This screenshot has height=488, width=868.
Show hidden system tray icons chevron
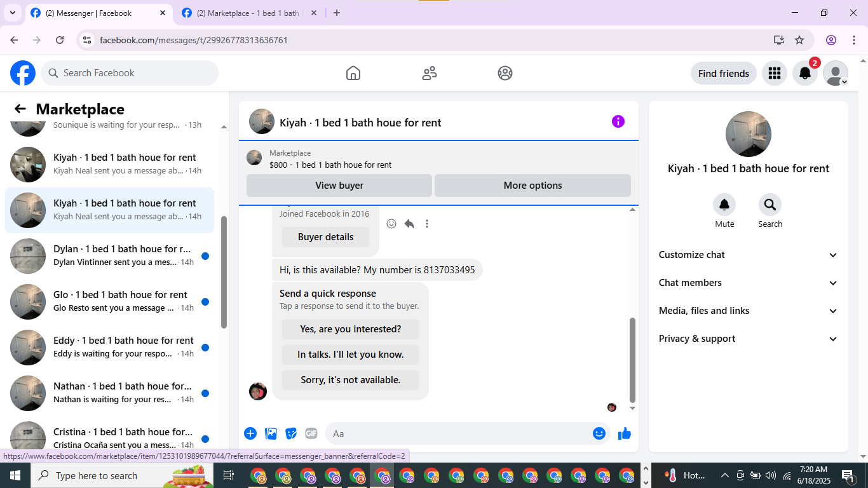(x=724, y=475)
